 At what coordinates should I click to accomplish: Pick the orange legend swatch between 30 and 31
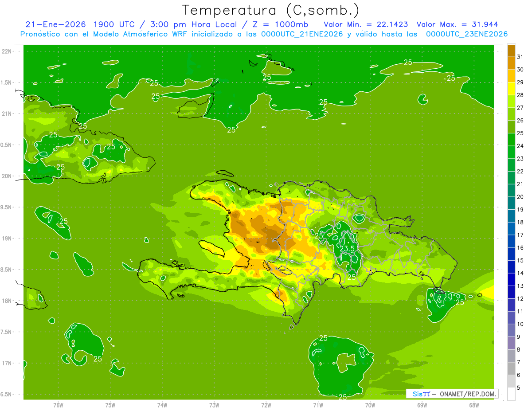point(511,63)
